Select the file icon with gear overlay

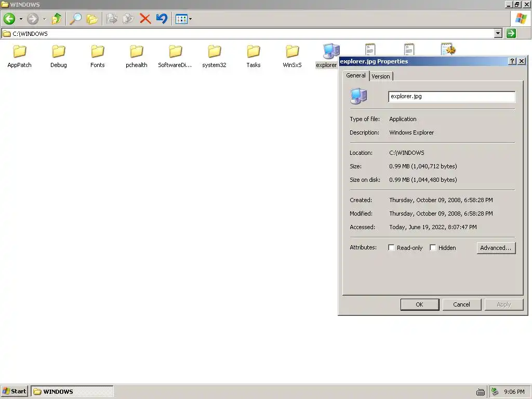coord(448,49)
